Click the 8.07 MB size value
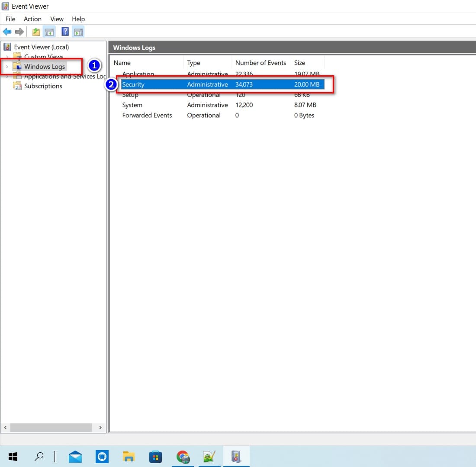476x467 pixels. point(305,105)
